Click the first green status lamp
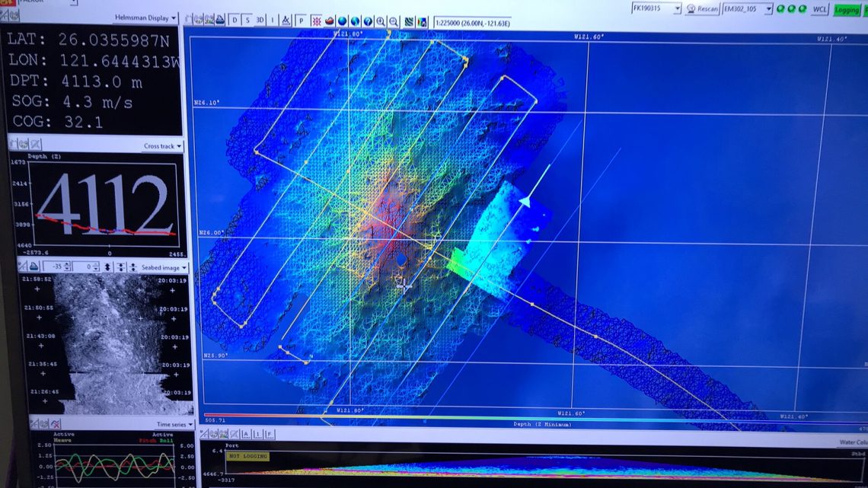Image resolution: width=868 pixels, height=488 pixels. [780, 9]
